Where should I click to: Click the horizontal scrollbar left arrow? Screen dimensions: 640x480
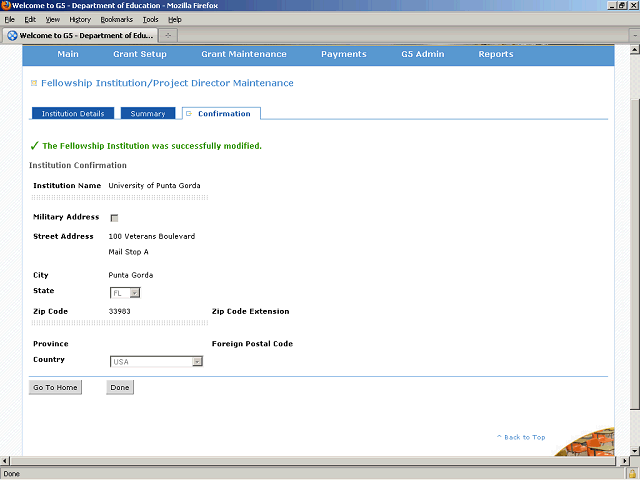click(x=4, y=460)
